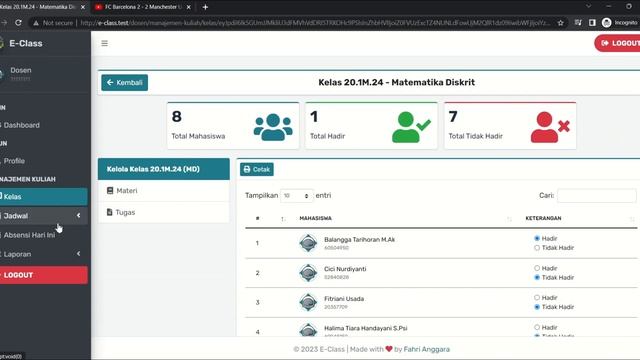Click the Kembali back button
Image resolution: width=640 pixels, height=360 pixels.
coord(124,82)
